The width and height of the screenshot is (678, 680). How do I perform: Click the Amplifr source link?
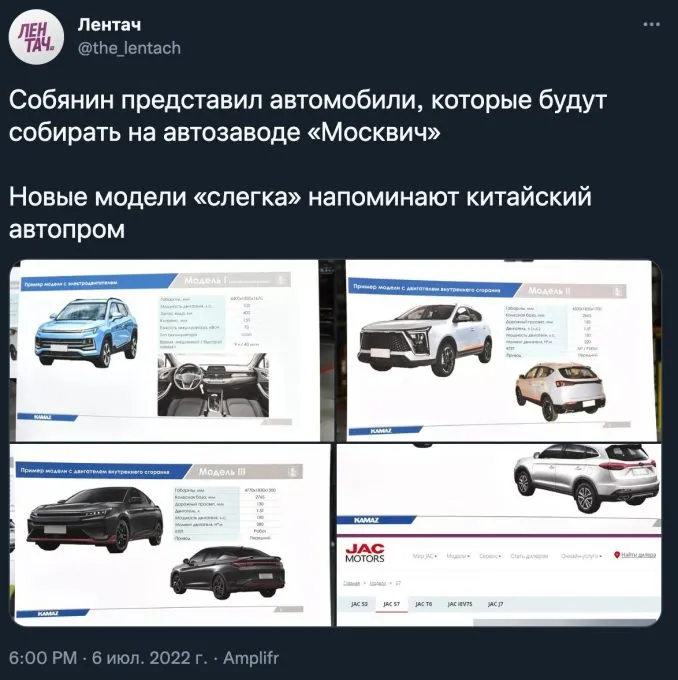coord(251,657)
